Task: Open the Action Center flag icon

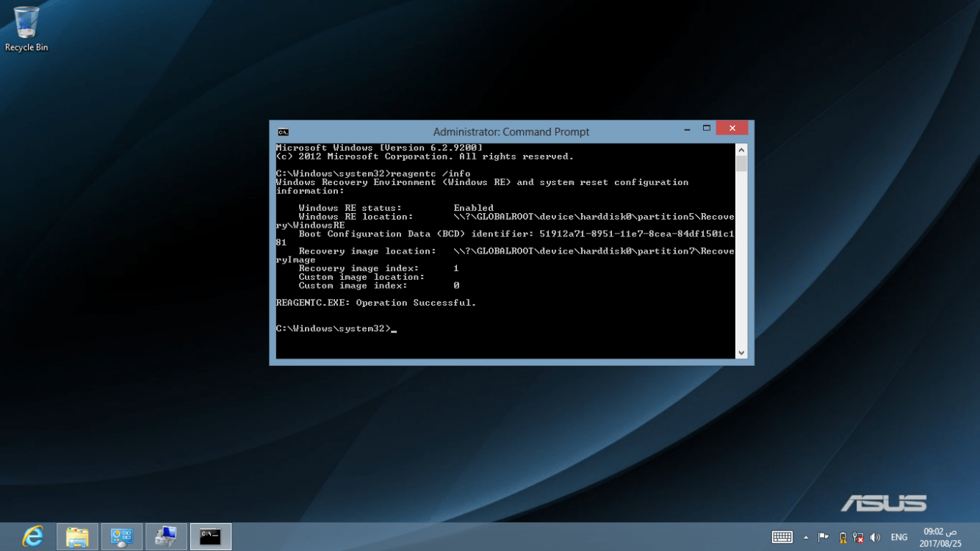Action: (x=824, y=537)
